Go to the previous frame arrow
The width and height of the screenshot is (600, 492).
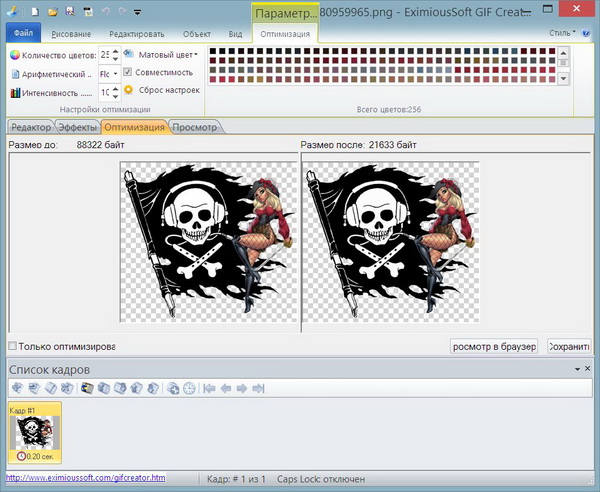point(226,389)
